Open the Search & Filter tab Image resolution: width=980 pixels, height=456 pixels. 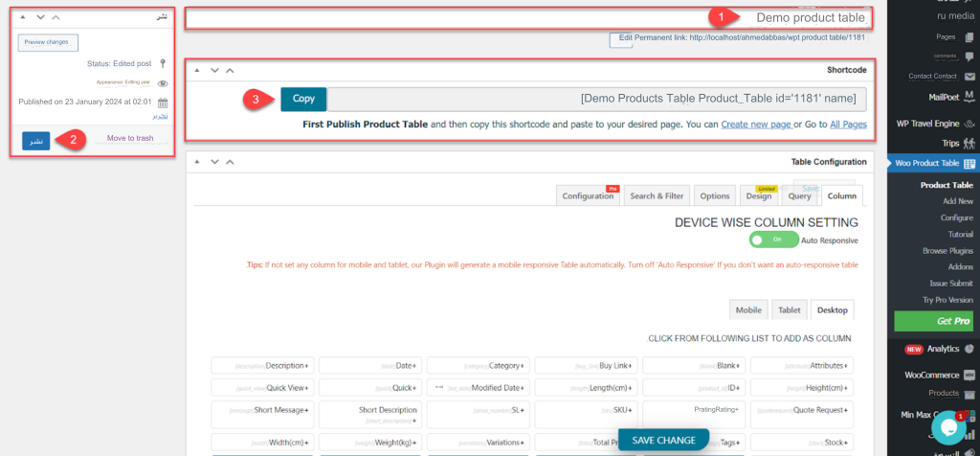657,195
